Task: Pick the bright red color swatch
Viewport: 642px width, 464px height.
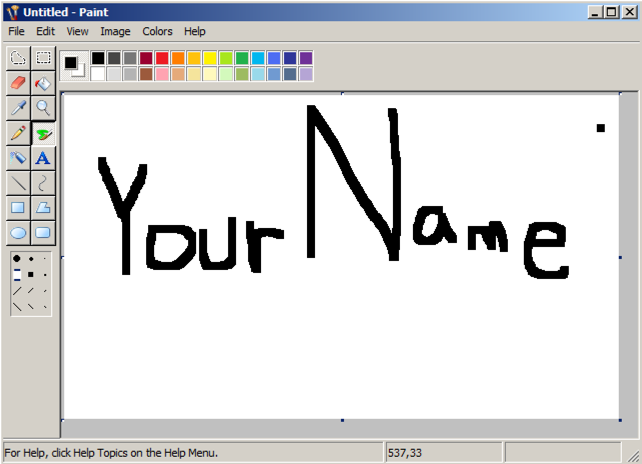Action: click(x=162, y=58)
